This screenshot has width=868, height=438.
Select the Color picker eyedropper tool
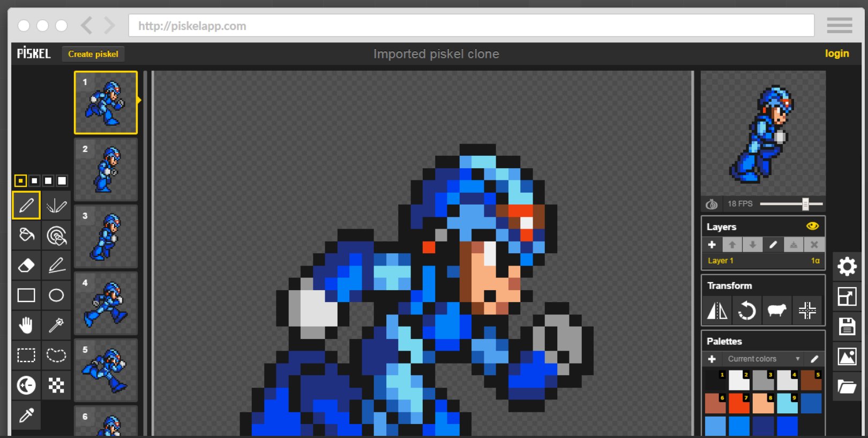point(26,415)
